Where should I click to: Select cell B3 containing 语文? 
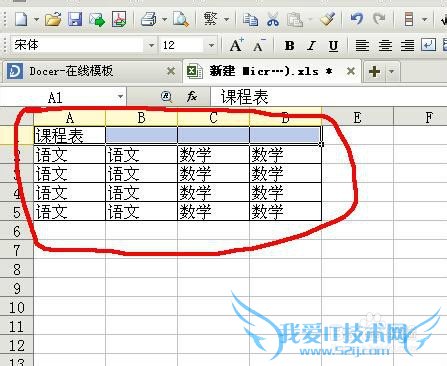pyautogui.click(x=141, y=173)
